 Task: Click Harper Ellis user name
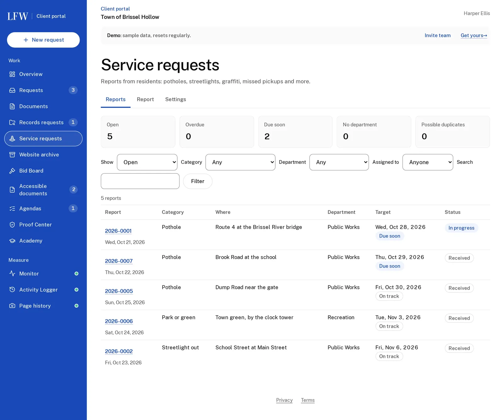(477, 13)
